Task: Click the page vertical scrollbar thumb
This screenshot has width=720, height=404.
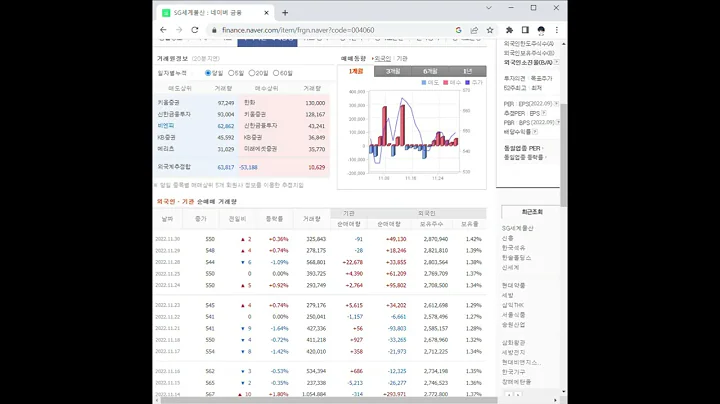Action: (563, 154)
